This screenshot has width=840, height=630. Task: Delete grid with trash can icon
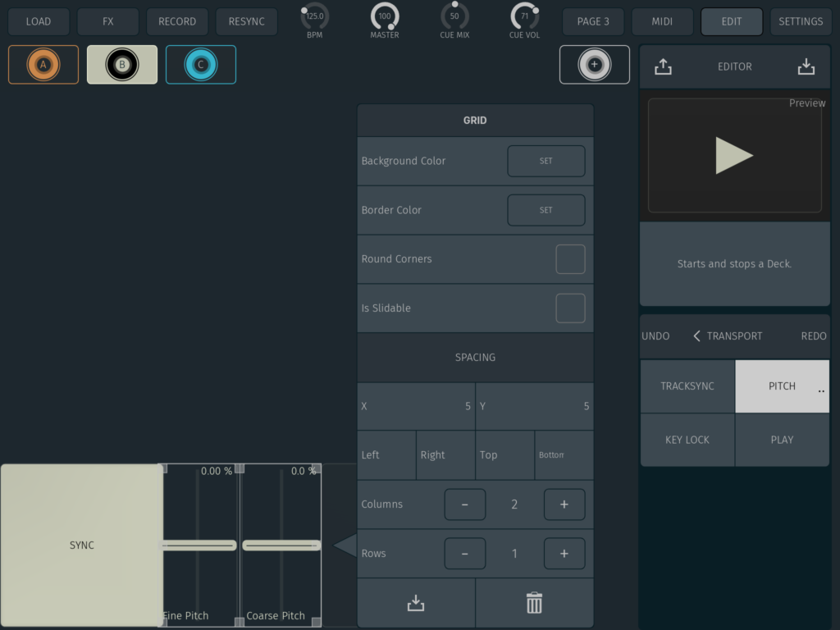(x=534, y=603)
